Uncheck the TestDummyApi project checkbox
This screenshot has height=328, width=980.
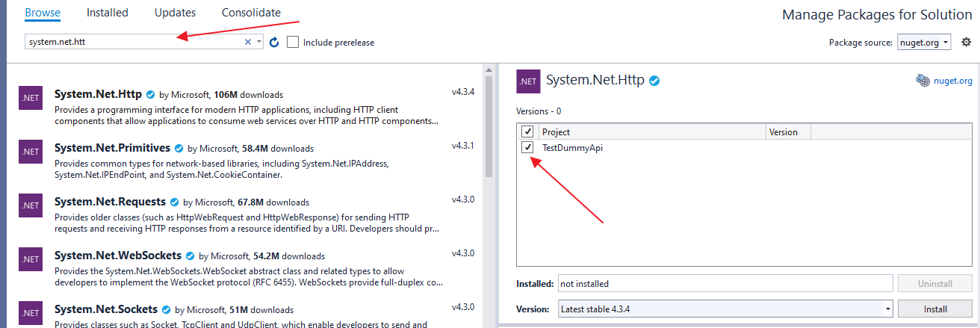click(x=527, y=147)
